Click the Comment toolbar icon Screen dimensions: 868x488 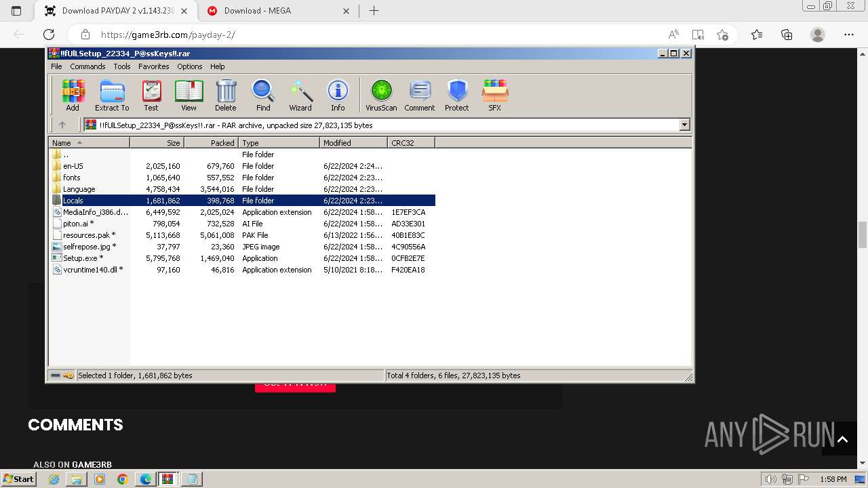pyautogui.click(x=420, y=96)
